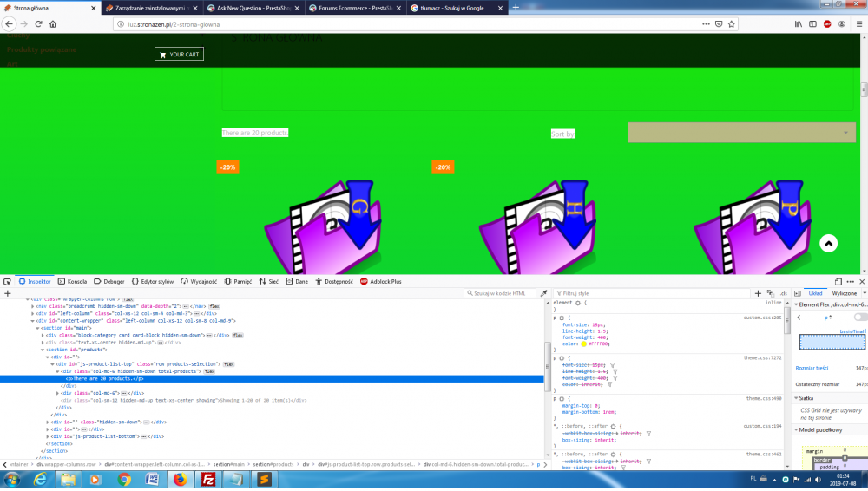
Task: Expand the col-md-6 div node
Action: [57, 393]
